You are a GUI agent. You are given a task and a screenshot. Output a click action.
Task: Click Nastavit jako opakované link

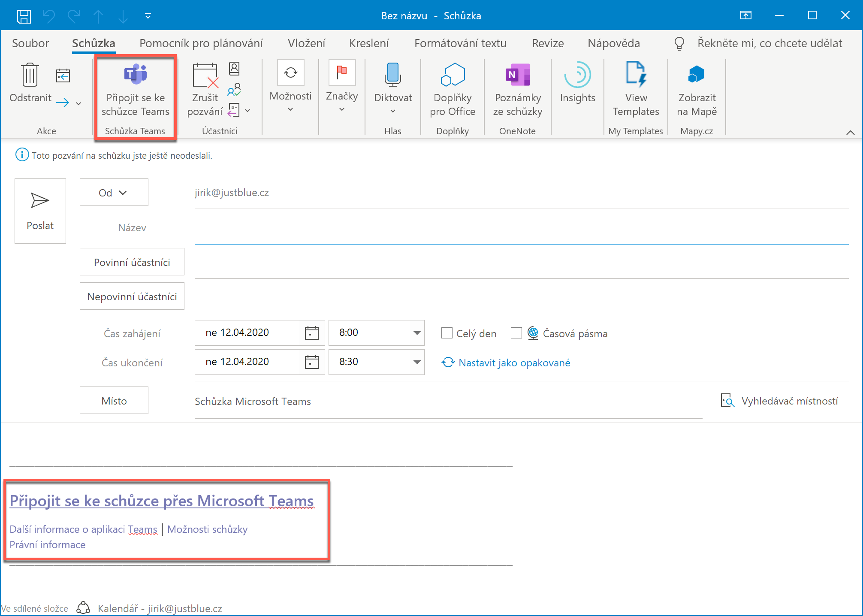pyautogui.click(x=514, y=363)
